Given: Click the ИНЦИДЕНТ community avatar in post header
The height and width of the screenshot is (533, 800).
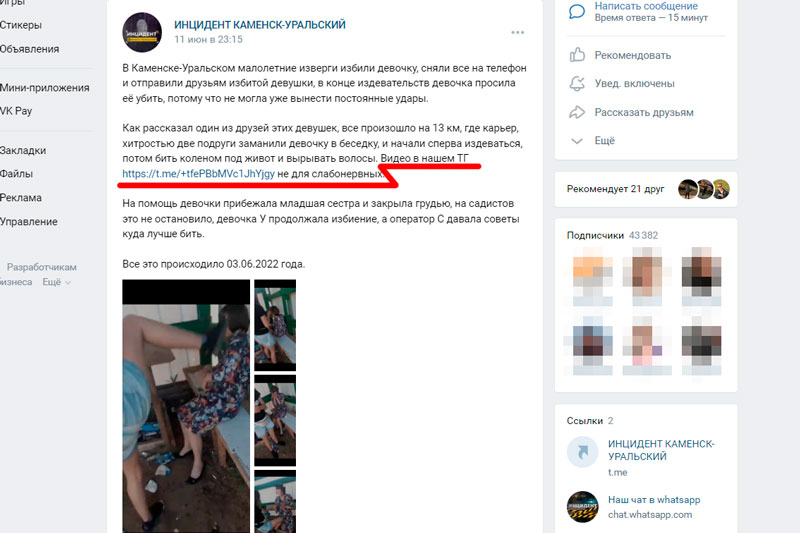Looking at the screenshot, I should [x=142, y=32].
